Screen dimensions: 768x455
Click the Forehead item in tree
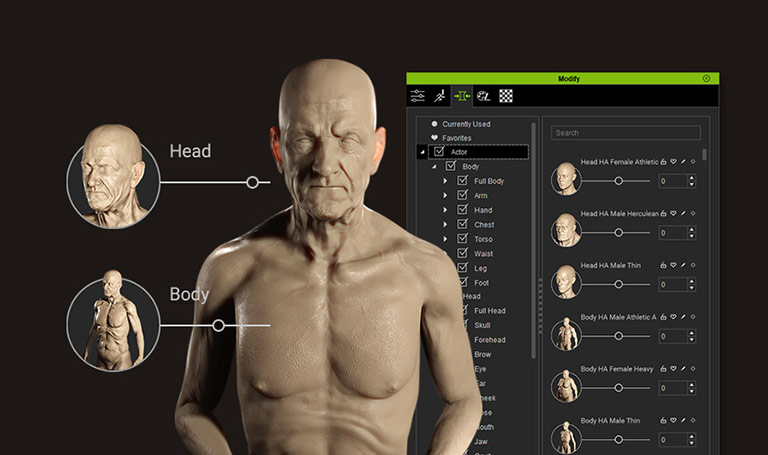click(489, 340)
